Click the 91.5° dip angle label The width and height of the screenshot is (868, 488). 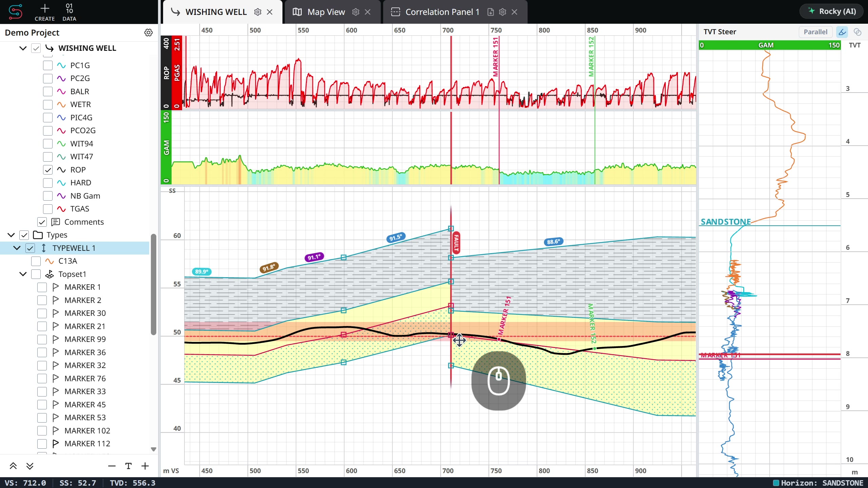pos(396,238)
